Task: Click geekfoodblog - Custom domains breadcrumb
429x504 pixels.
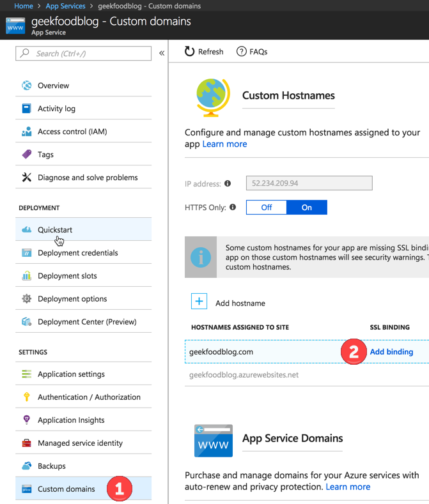Action: coord(150,6)
